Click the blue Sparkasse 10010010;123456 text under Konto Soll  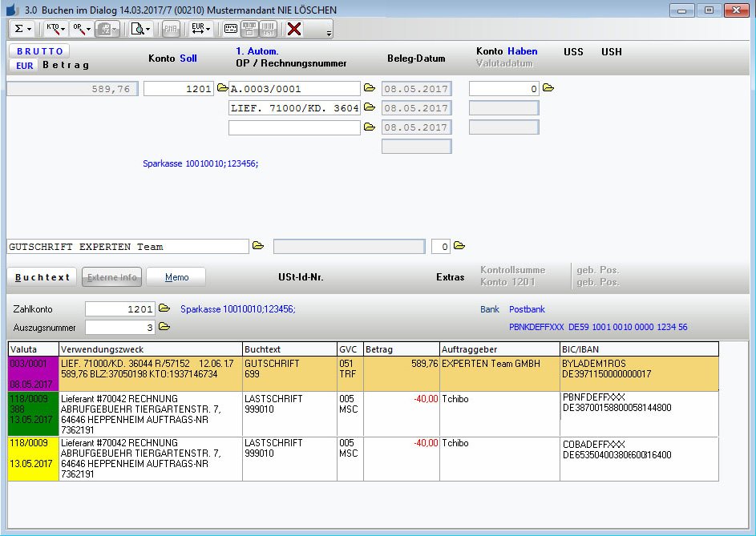200,164
